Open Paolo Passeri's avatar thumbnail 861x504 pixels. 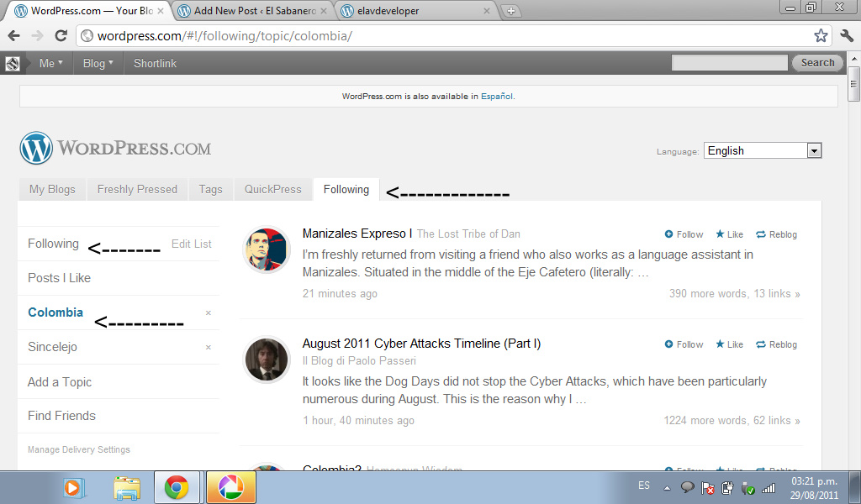pyautogui.click(x=267, y=360)
